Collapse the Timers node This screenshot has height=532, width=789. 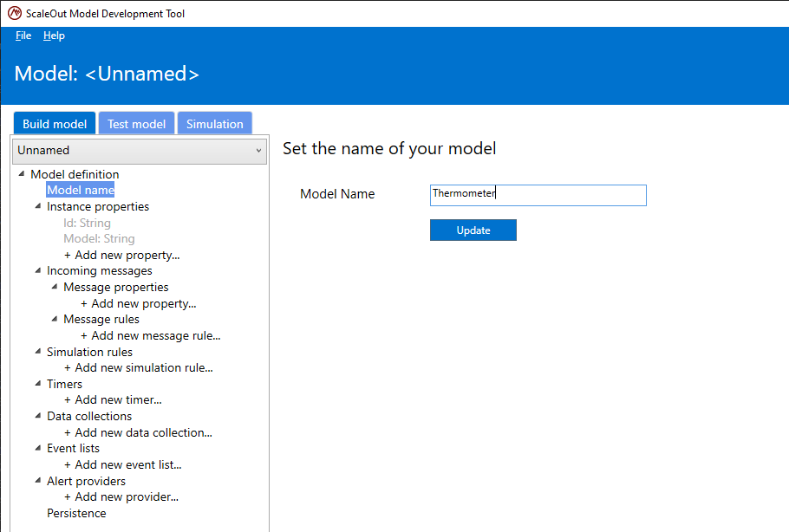[x=38, y=383]
